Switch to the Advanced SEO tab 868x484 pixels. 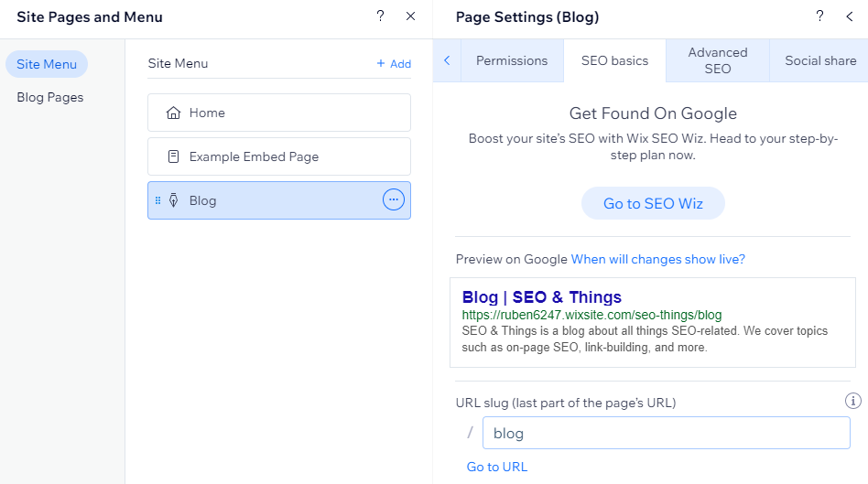[718, 60]
